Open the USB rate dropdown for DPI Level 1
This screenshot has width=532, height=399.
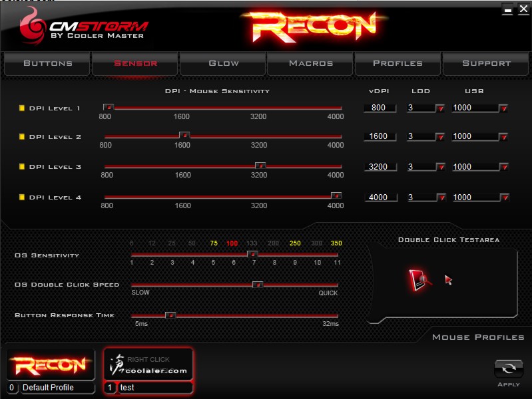[x=504, y=108]
